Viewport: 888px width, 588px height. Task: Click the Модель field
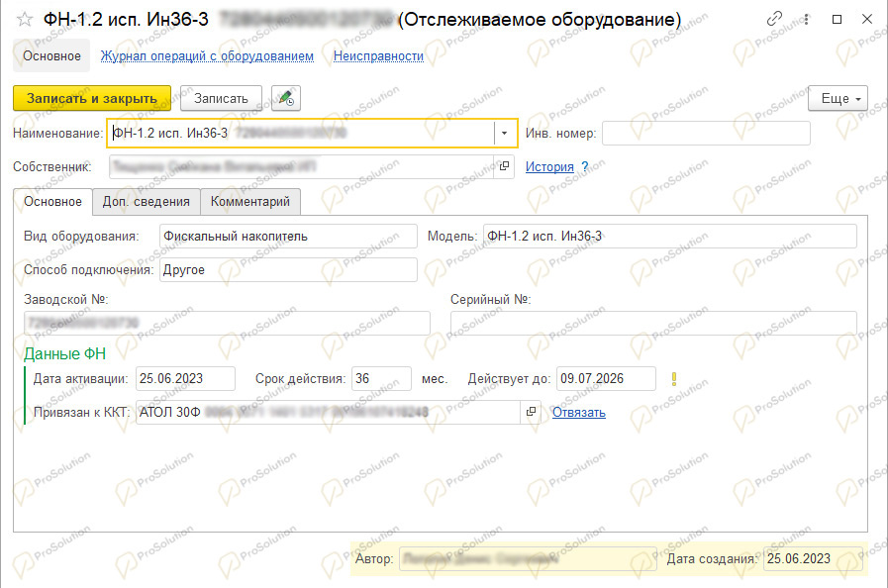pyautogui.click(x=670, y=237)
